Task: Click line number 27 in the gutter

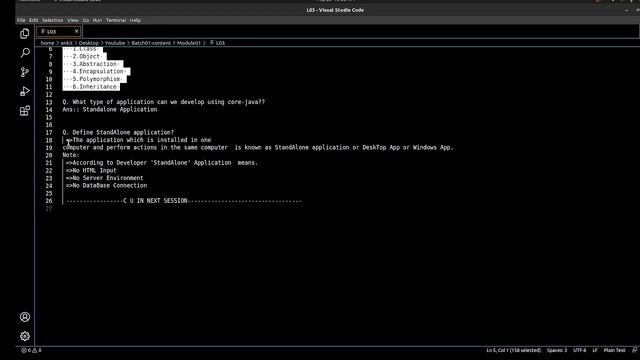Action: 49,208
